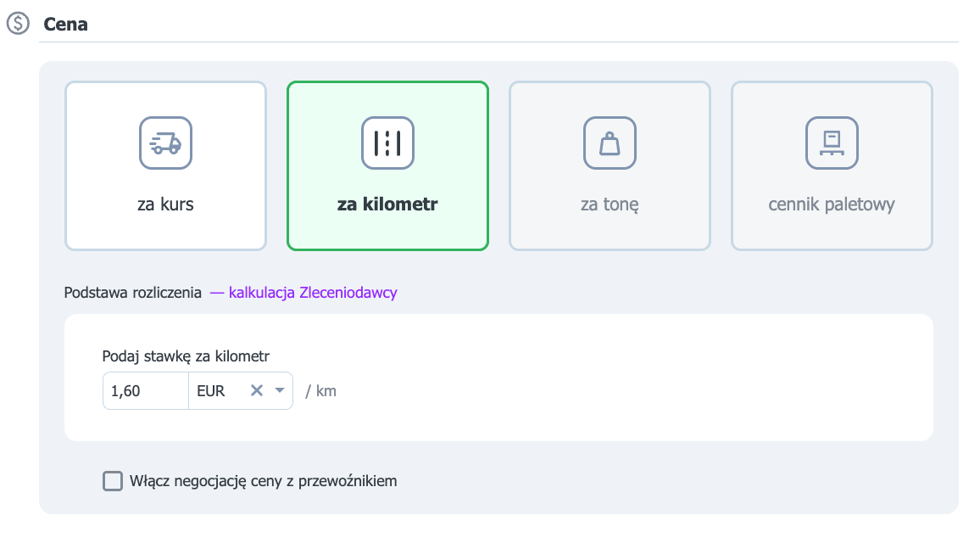Screen dimensions: 980x543
Task: Click the "Podstawa rozliczenia" label text
Action: (x=132, y=293)
